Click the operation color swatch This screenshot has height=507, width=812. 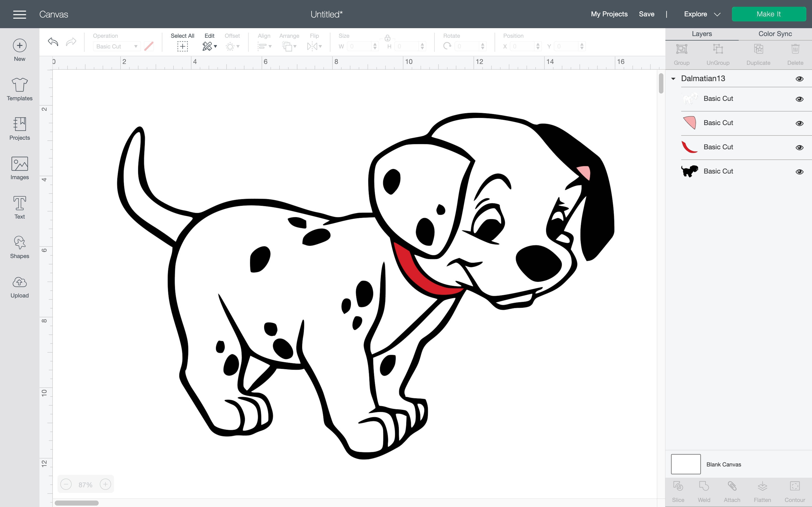coord(149,46)
